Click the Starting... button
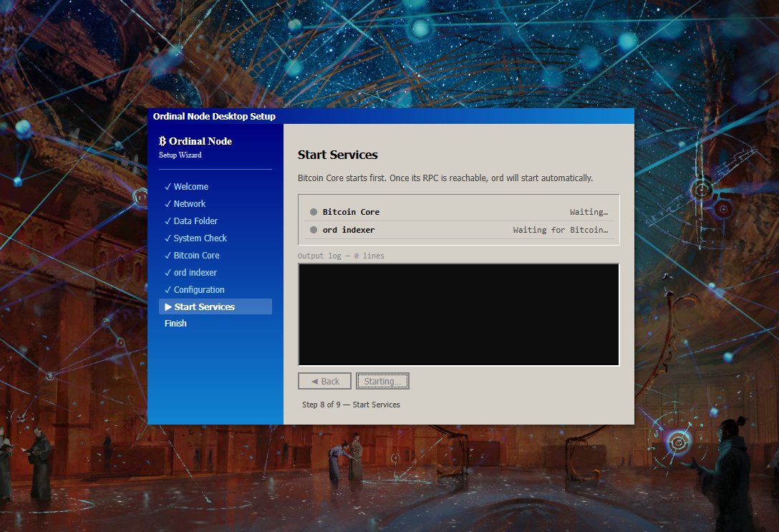 pos(382,381)
